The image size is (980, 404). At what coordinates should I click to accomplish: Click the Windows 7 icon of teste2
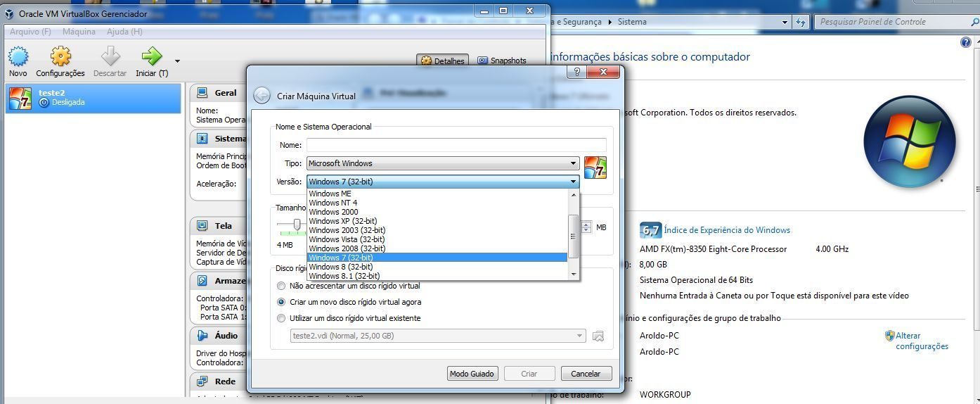pyautogui.click(x=20, y=98)
